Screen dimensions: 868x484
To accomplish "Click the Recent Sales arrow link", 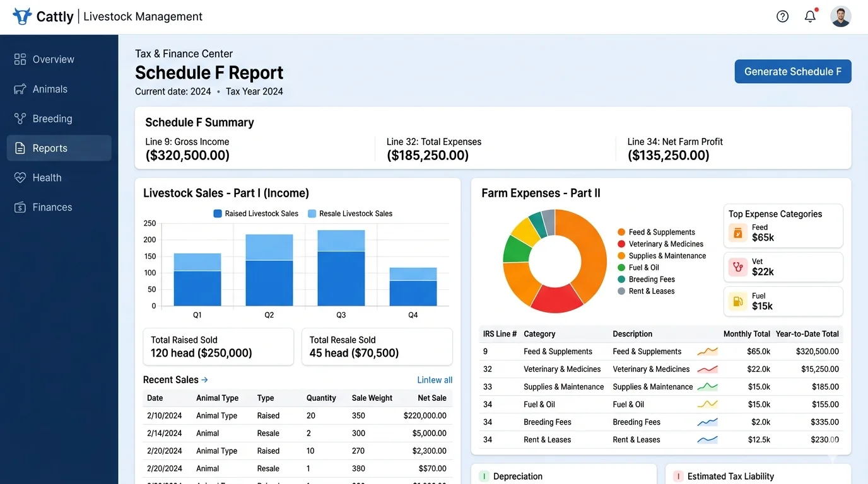I will click(204, 379).
